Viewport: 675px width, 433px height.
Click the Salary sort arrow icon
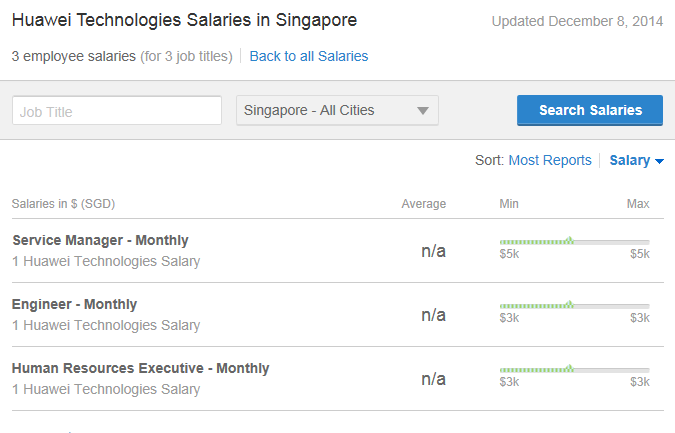(x=660, y=161)
